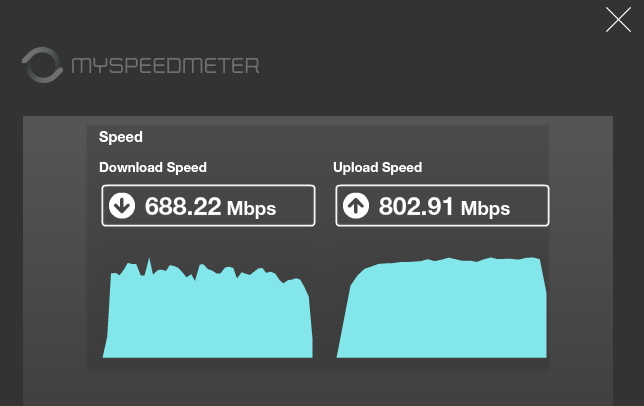Image resolution: width=644 pixels, height=406 pixels.
Task: Click the Upload Speed label
Action: tap(377, 167)
